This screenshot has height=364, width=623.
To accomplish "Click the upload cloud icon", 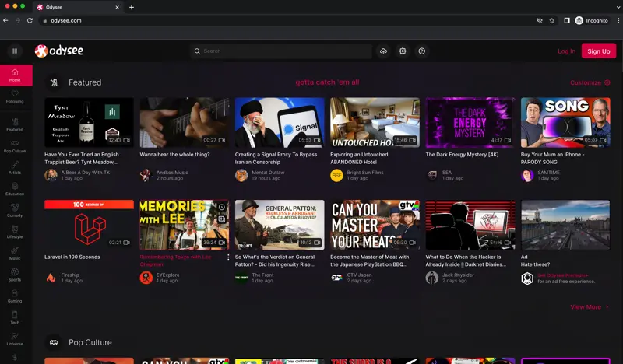I will (383, 51).
